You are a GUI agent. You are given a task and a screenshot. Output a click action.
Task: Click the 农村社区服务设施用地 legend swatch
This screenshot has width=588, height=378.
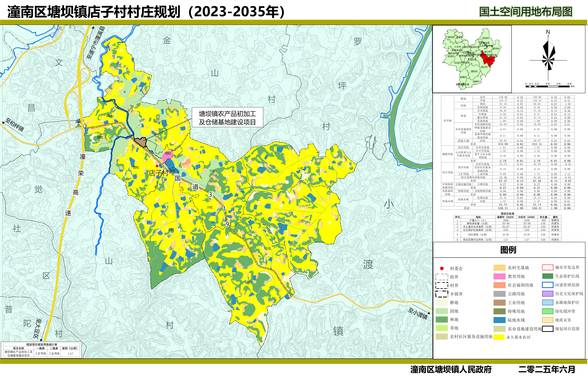tap(442, 336)
